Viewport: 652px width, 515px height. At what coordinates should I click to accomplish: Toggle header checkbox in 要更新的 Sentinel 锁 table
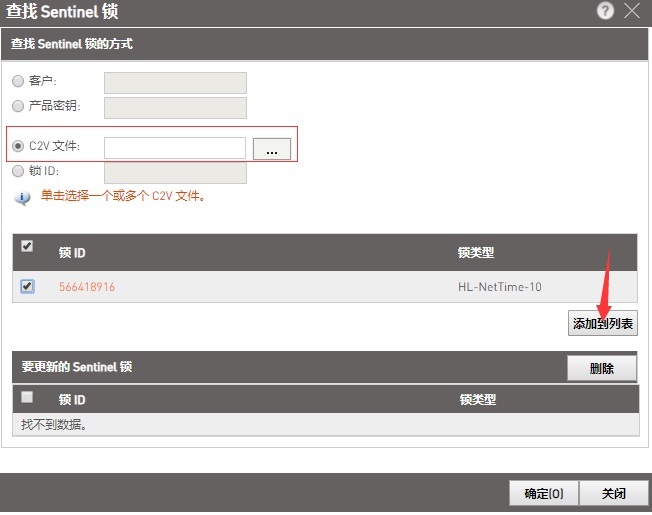[27, 397]
